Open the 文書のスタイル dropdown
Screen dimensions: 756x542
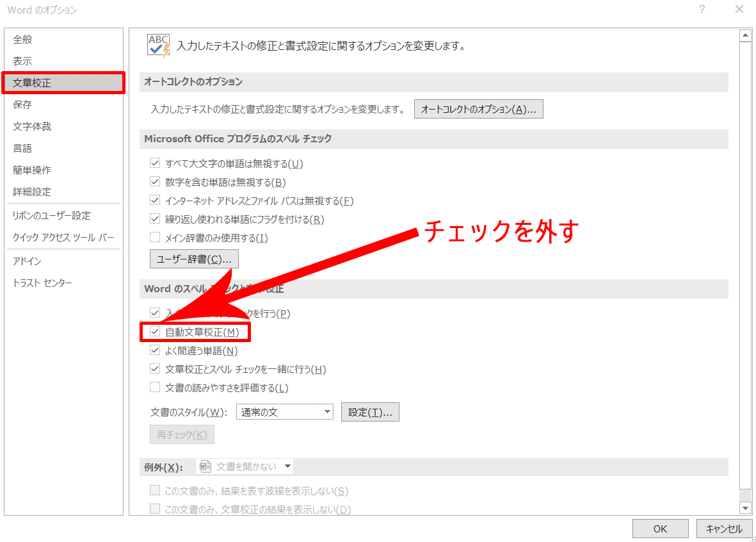coord(284,412)
